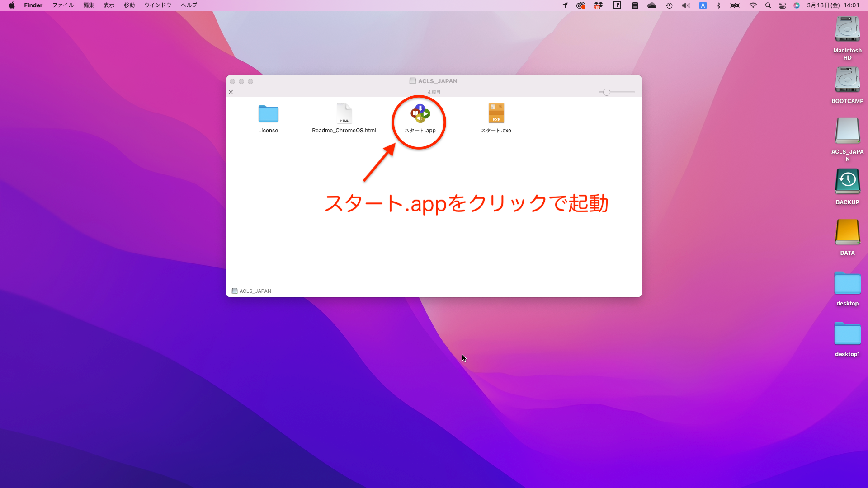Minimize the ACLS_JAPAN Finder window
868x488 pixels.
coord(241,81)
